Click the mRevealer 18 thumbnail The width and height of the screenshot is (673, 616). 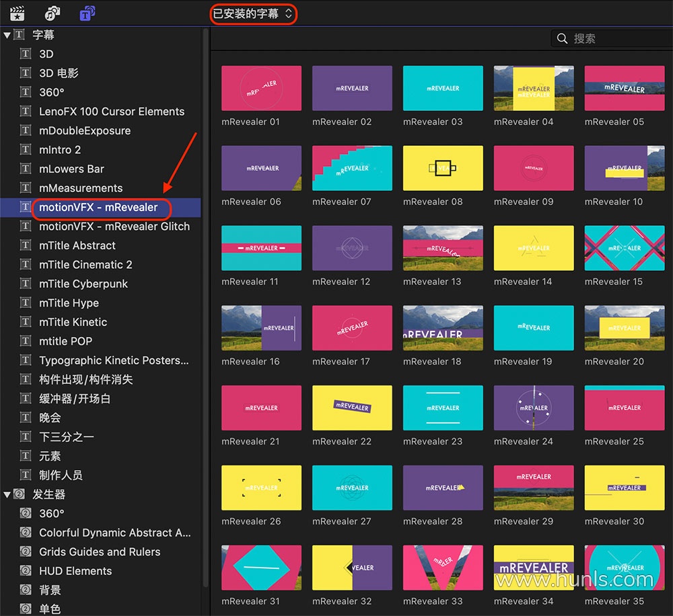click(x=443, y=328)
